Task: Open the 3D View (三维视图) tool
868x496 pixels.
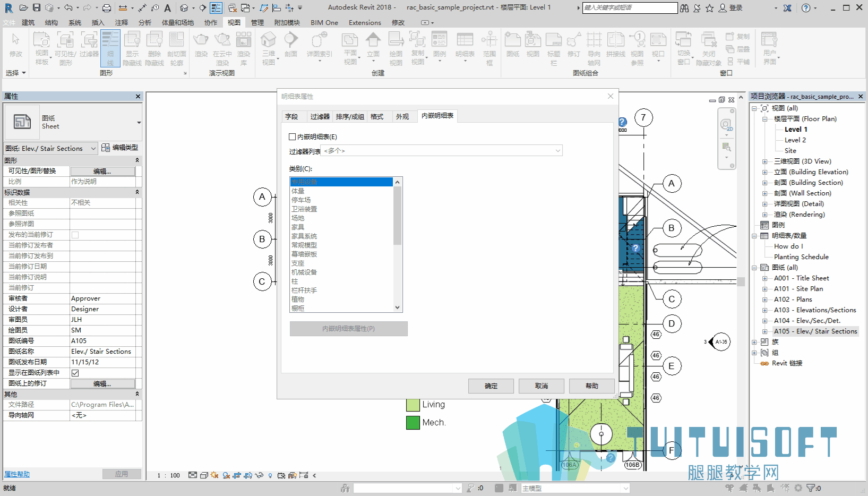Action: [x=269, y=48]
